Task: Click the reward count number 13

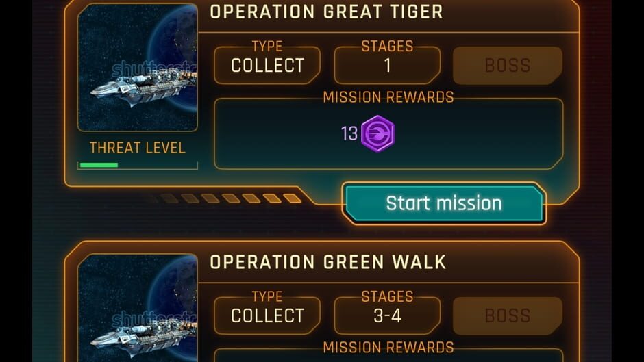Action: [349, 133]
